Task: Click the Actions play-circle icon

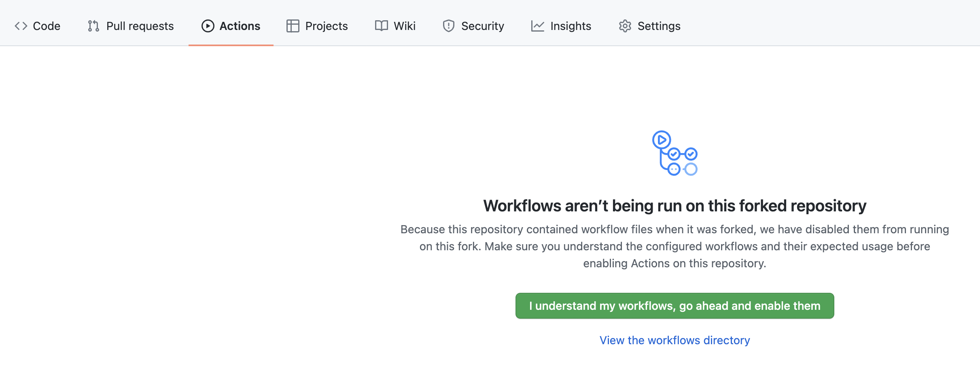Action: click(x=208, y=26)
